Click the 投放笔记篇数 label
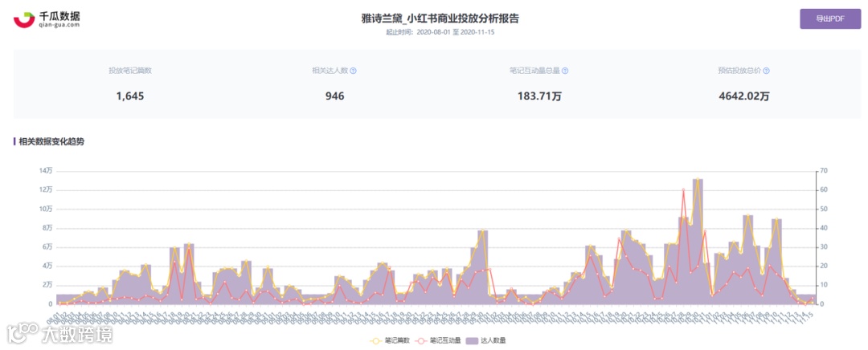 click(x=130, y=71)
